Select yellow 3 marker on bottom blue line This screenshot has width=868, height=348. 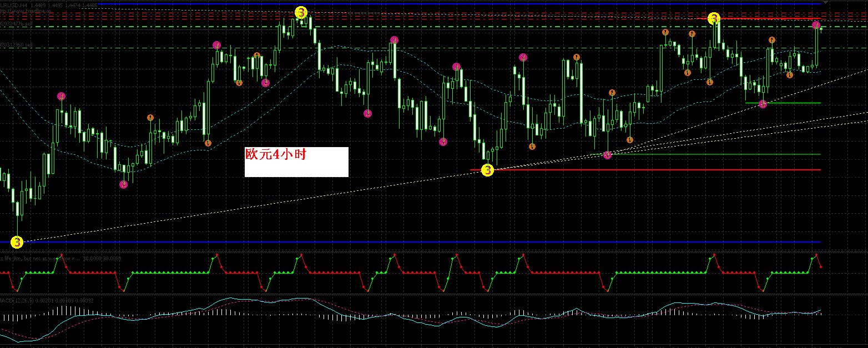(x=17, y=242)
